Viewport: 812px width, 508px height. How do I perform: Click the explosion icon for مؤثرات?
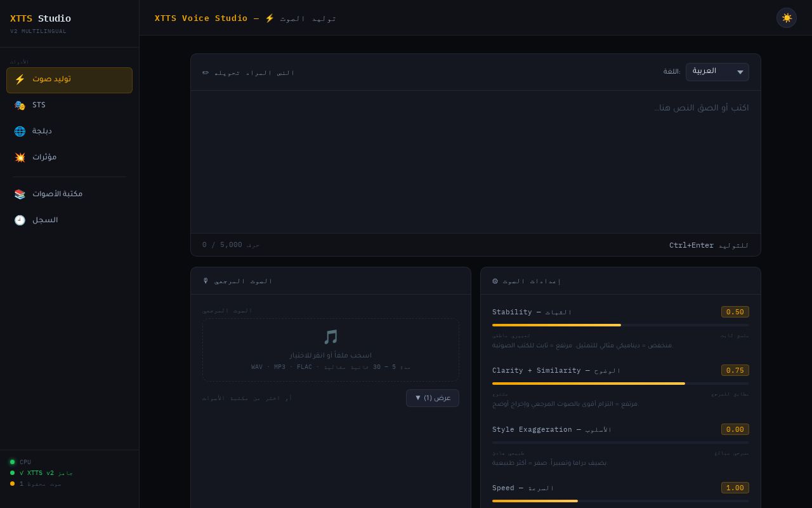(20, 157)
